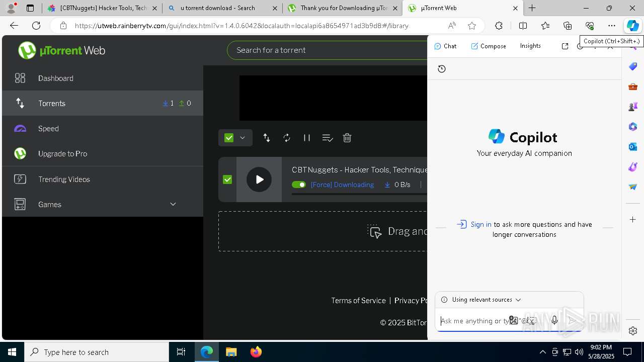This screenshot has width=644, height=362.
Task: Toggle the select-all torrents checkbox
Action: [229, 138]
